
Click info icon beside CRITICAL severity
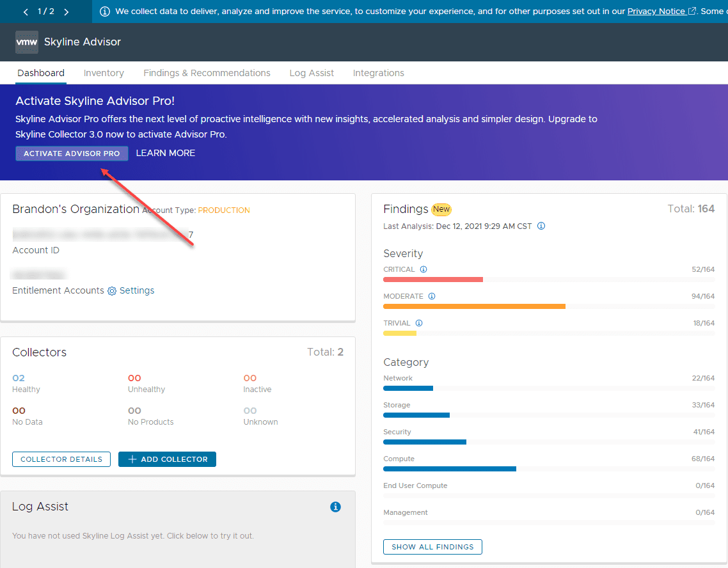(x=423, y=269)
